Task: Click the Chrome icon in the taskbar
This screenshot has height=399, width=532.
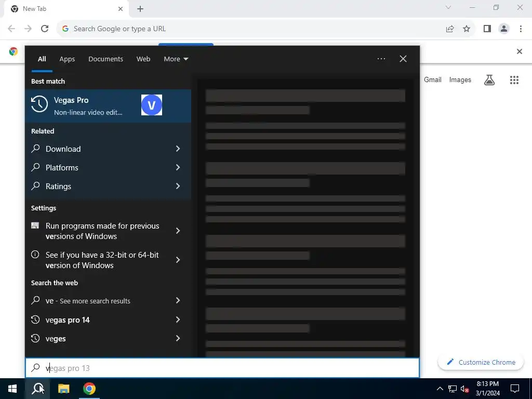Action: point(89,389)
